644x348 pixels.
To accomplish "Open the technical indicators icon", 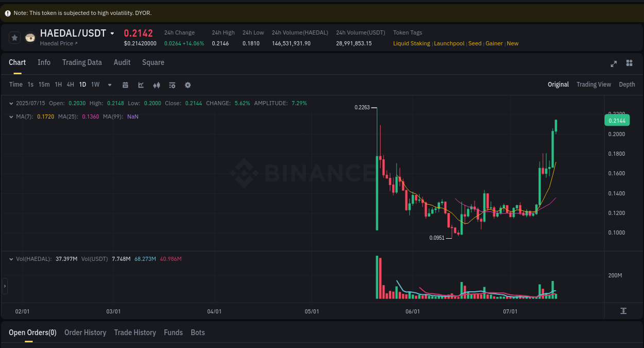I will coord(157,85).
